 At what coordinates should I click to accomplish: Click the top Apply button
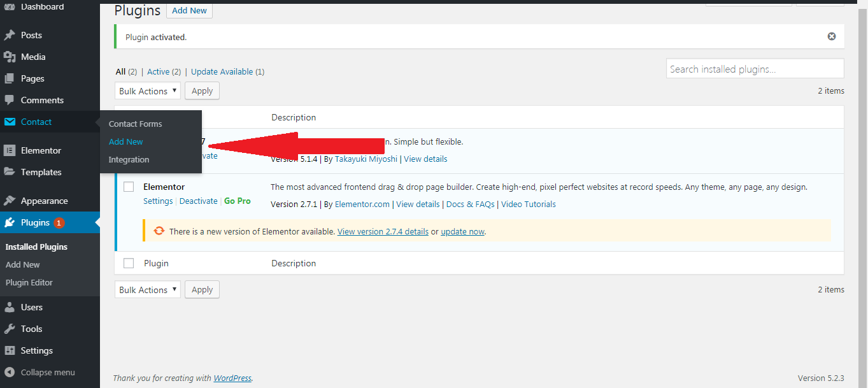click(x=202, y=91)
